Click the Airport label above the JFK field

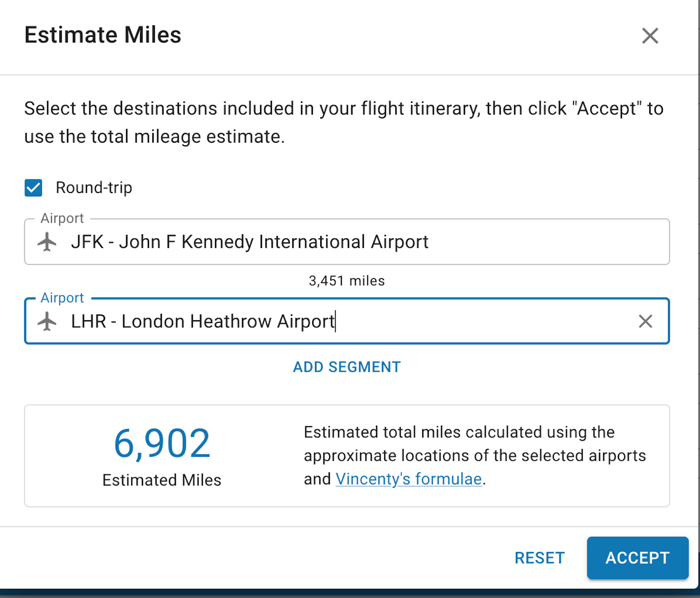pos(62,218)
